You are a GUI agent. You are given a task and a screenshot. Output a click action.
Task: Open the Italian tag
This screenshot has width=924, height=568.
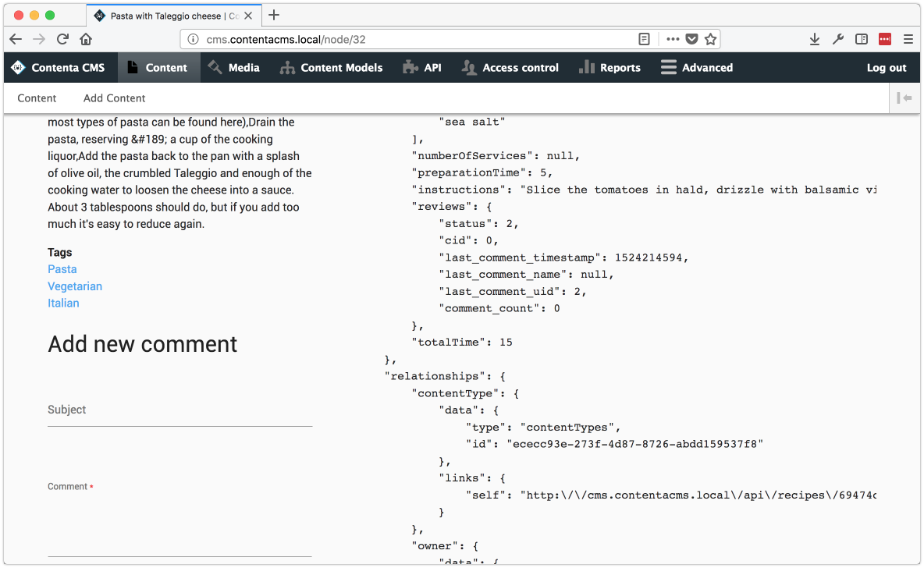tap(63, 304)
